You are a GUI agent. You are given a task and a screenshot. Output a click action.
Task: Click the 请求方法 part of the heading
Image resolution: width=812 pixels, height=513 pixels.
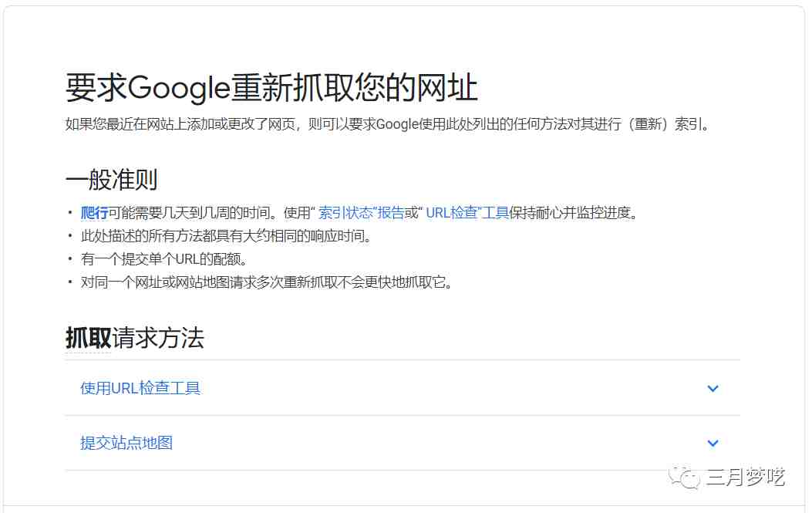[x=158, y=338]
